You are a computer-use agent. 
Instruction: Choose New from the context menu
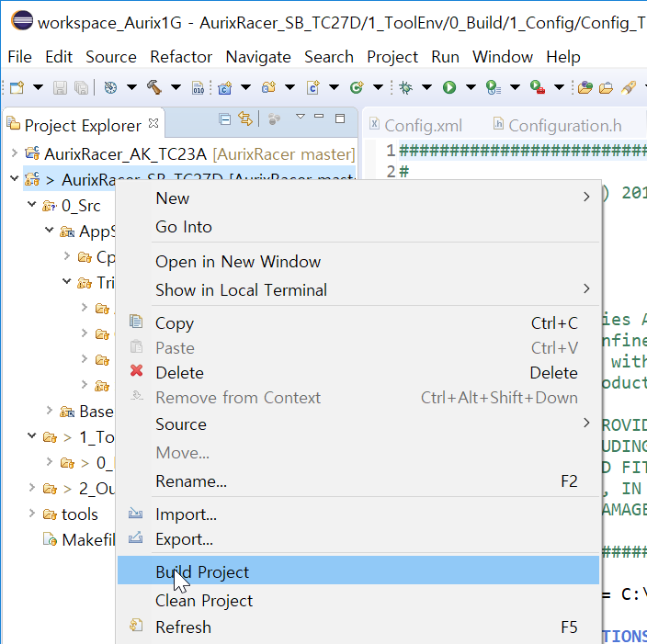[358, 198]
